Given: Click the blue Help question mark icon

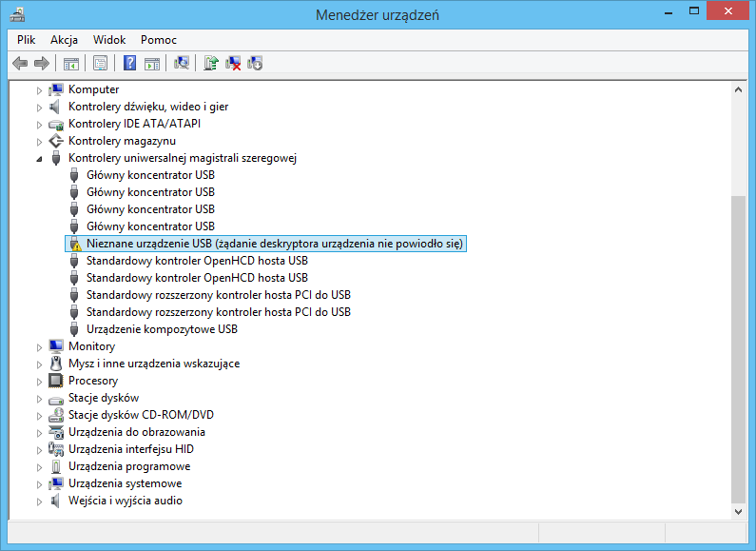Looking at the screenshot, I should pos(130,64).
